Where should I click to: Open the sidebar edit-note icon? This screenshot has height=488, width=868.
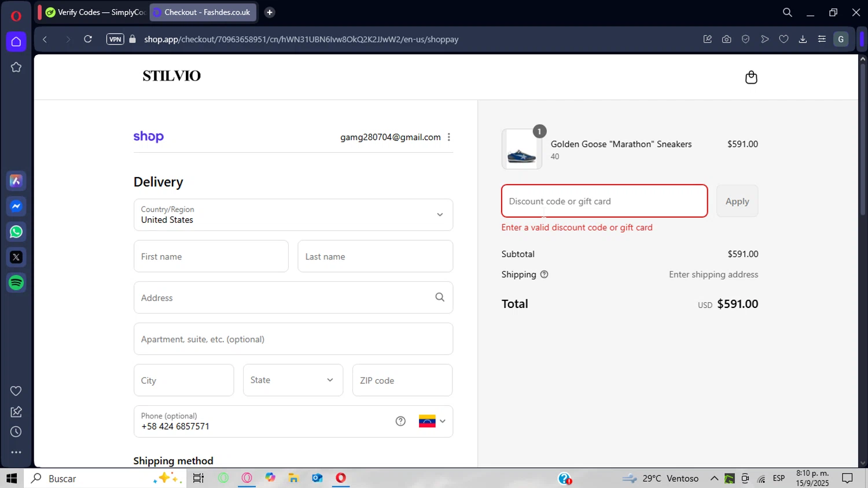point(16,412)
